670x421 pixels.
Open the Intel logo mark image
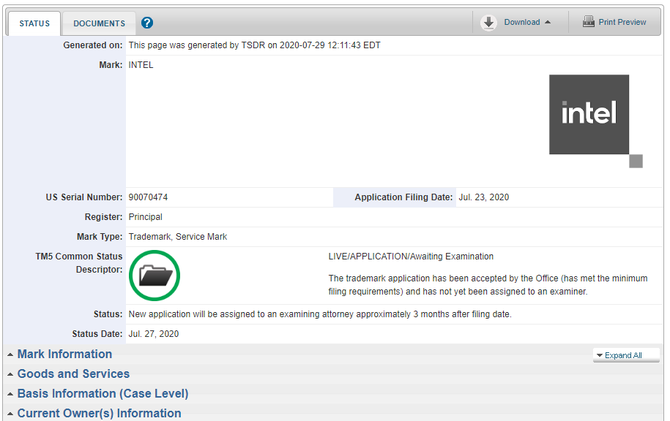point(596,121)
